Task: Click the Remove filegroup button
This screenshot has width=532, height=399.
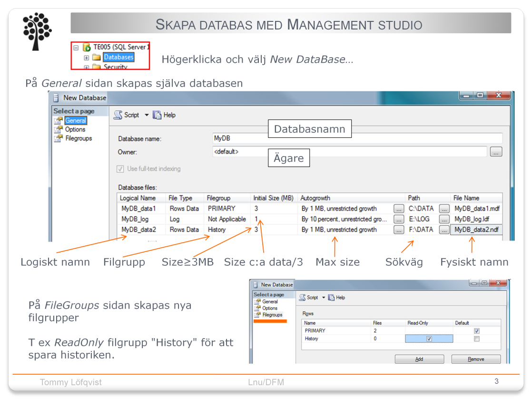Action: coord(476,359)
